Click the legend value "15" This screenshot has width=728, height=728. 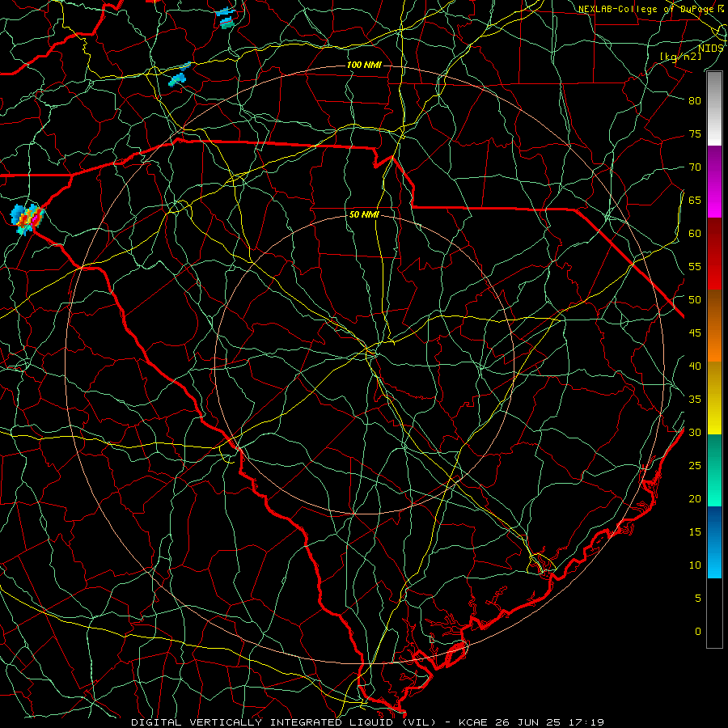tap(695, 532)
